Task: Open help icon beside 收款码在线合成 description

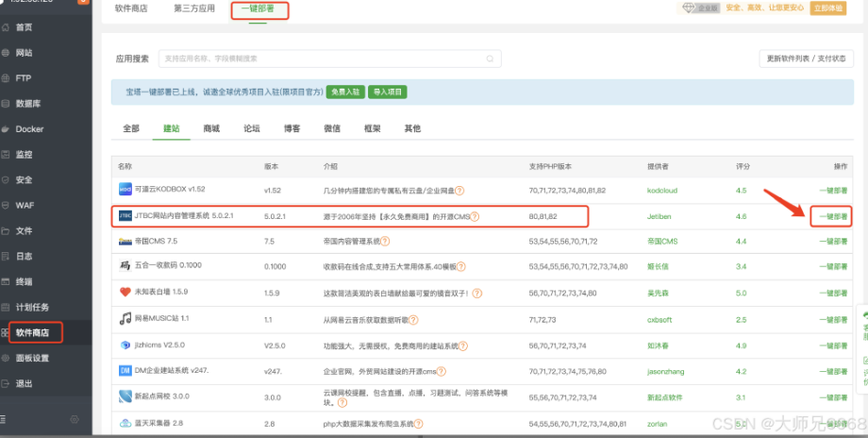Action: (460, 266)
